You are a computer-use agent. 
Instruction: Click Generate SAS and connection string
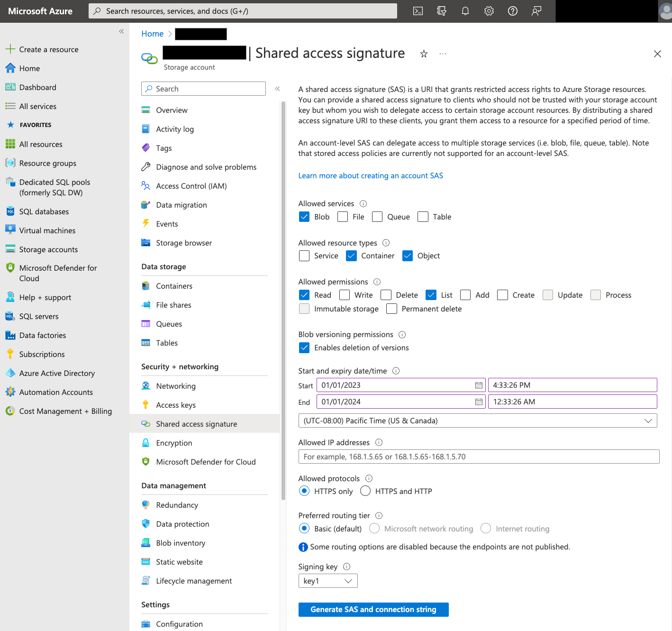click(x=373, y=609)
